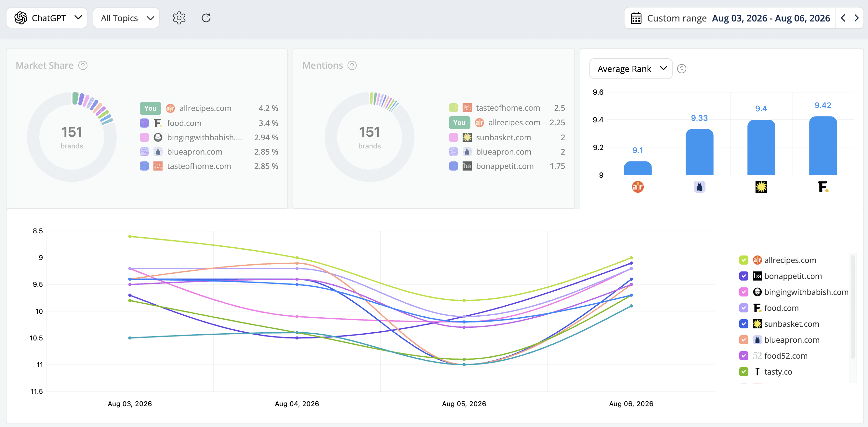The height and width of the screenshot is (427, 868).
Task: Go to the next date range arrow
Action: coord(856,18)
